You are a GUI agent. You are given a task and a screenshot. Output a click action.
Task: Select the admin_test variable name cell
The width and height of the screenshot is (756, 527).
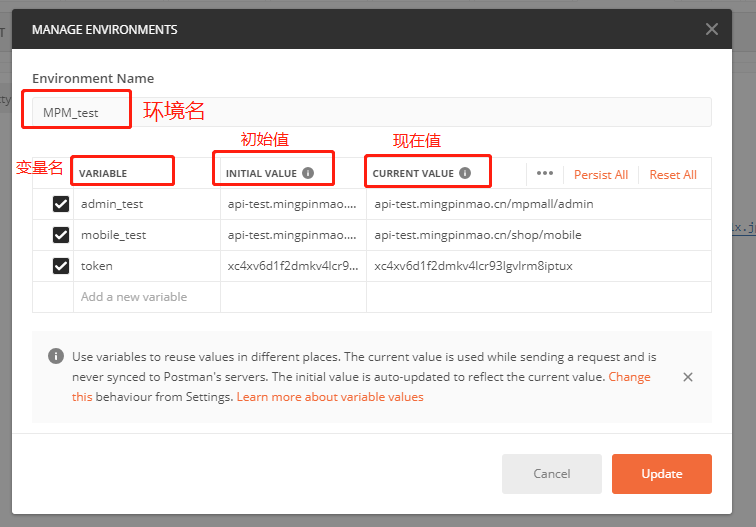(x=147, y=204)
